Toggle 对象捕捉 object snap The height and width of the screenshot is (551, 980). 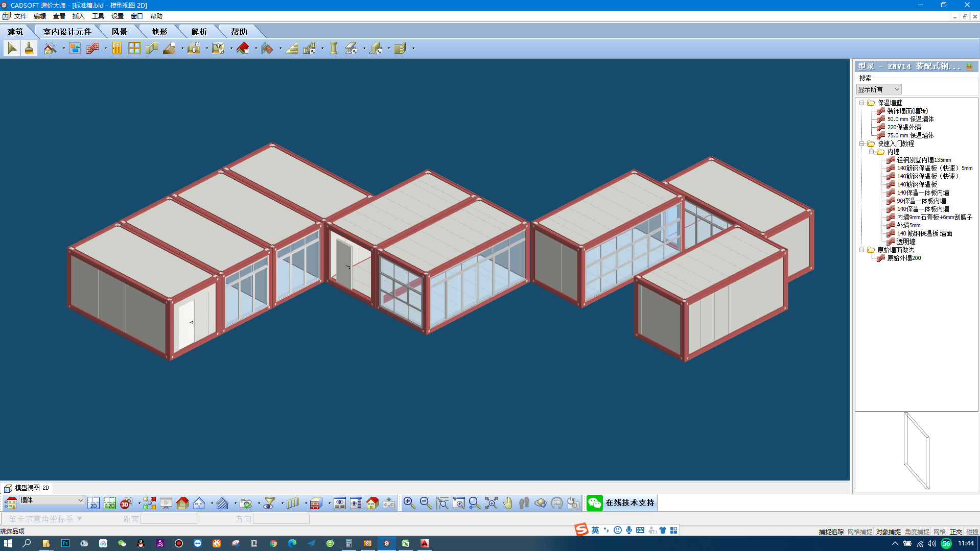[x=889, y=532]
